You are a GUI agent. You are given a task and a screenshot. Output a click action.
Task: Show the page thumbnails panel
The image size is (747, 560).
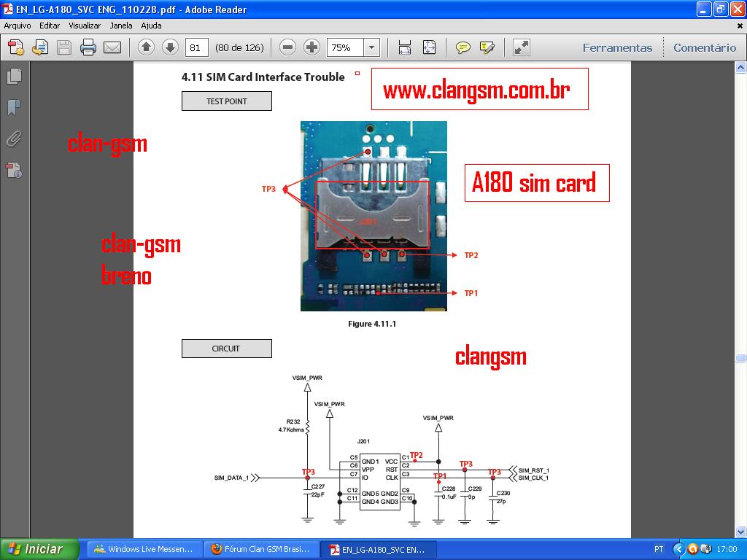(14, 76)
